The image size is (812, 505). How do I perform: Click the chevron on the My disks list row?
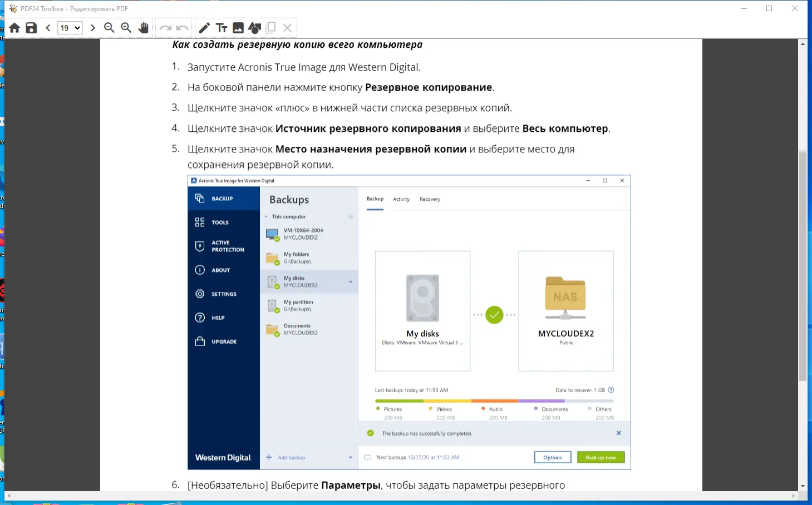point(351,282)
